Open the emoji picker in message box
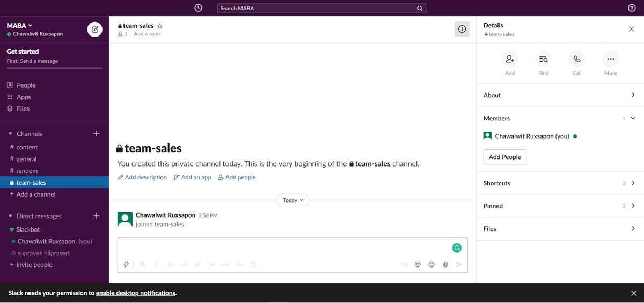The image size is (644, 303). 431,264
